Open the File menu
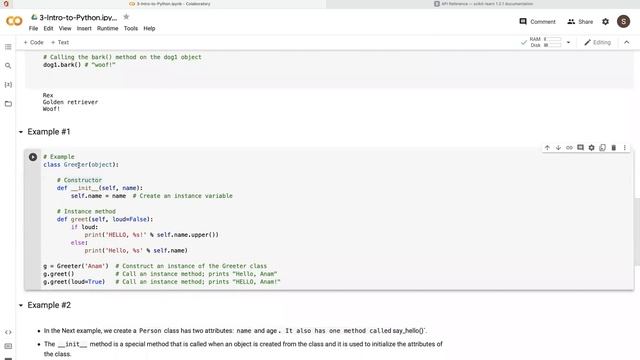Screen dimensions: 640x360 click(33, 29)
